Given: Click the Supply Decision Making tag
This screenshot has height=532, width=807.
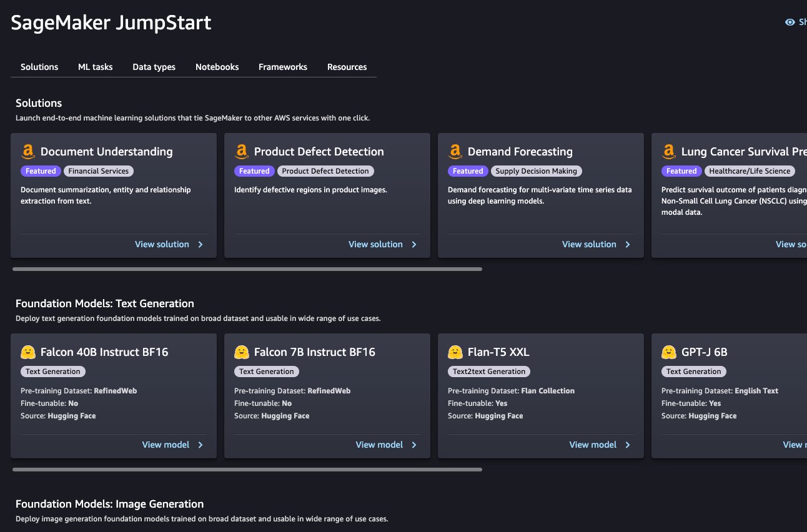Looking at the screenshot, I should [x=537, y=171].
